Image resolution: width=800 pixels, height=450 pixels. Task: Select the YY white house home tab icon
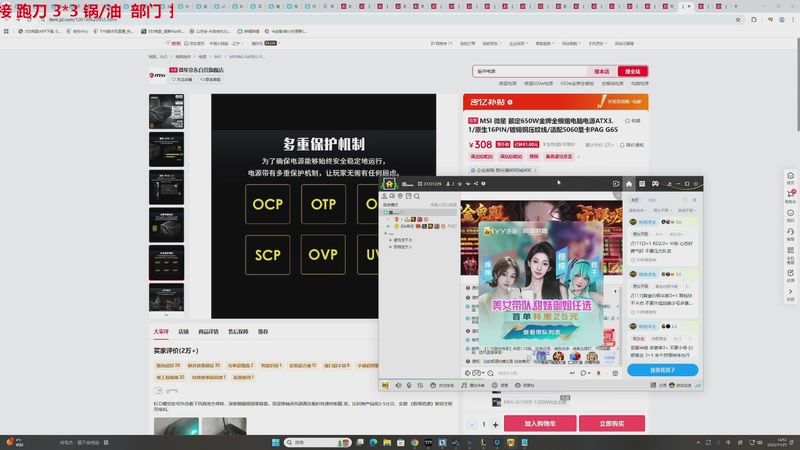click(629, 184)
